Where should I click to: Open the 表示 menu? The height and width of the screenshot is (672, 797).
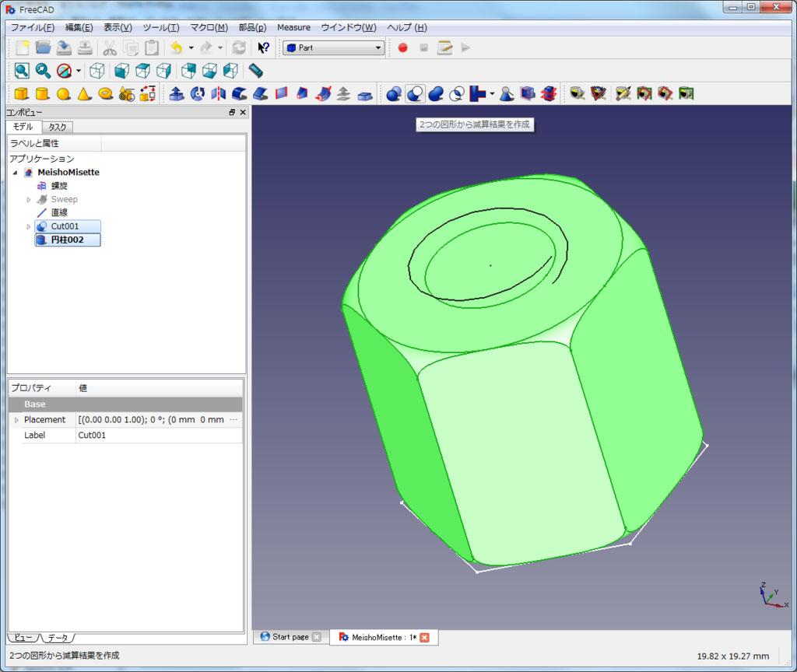[x=118, y=27]
